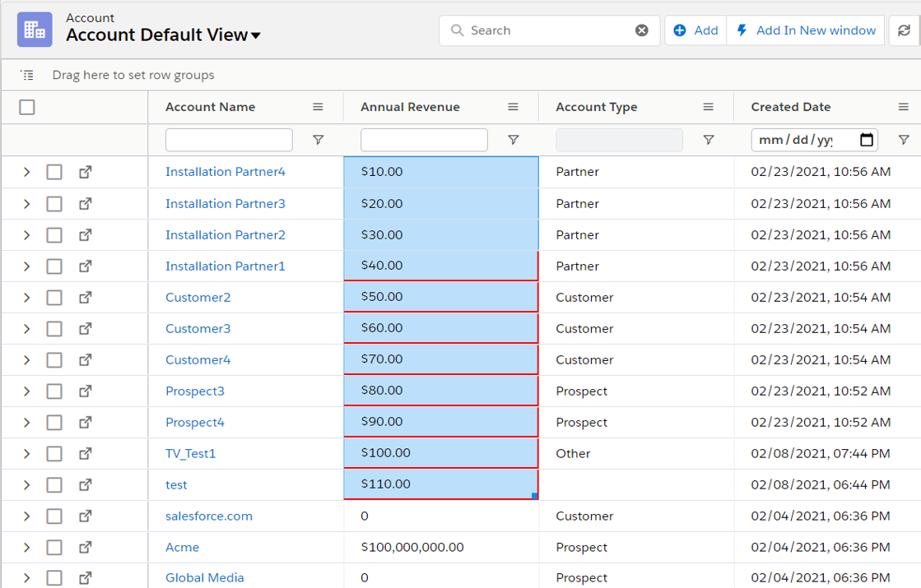Select the checkbox for TV_Test1 row
This screenshot has height=588, width=921.
coord(54,454)
